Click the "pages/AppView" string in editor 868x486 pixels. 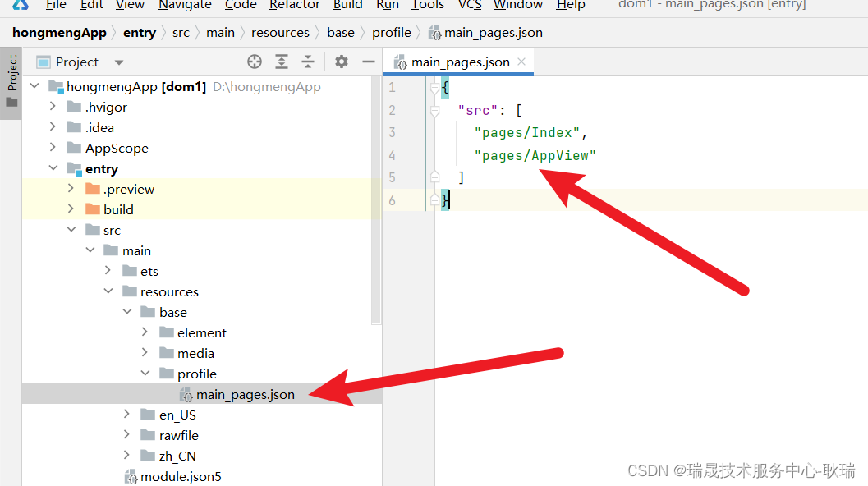click(x=535, y=155)
